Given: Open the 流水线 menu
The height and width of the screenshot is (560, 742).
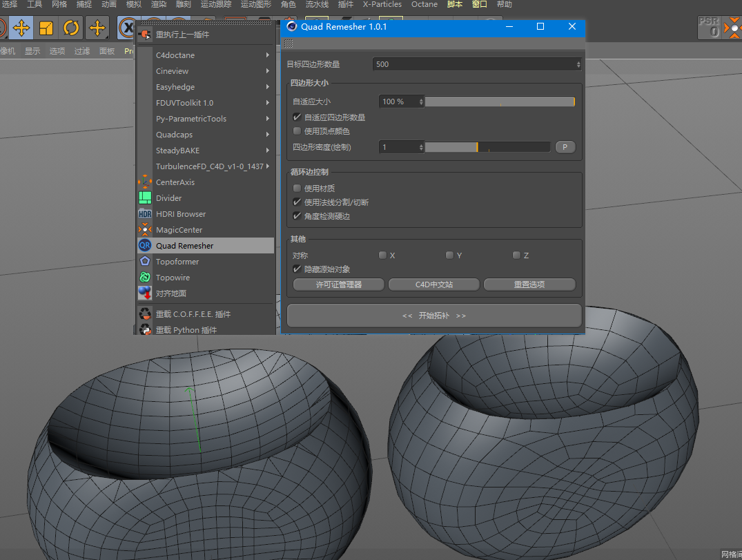Looking at the screenshot, I should point(317,4).
